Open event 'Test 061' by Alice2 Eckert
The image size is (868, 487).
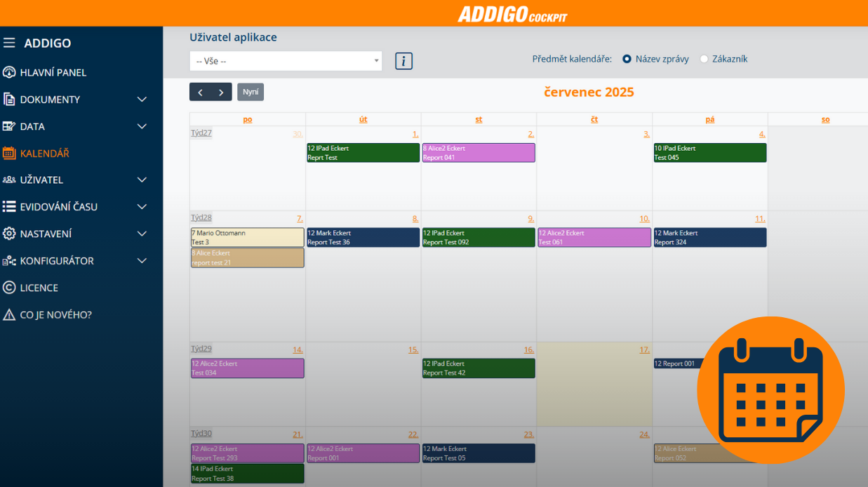click(594, 237)
